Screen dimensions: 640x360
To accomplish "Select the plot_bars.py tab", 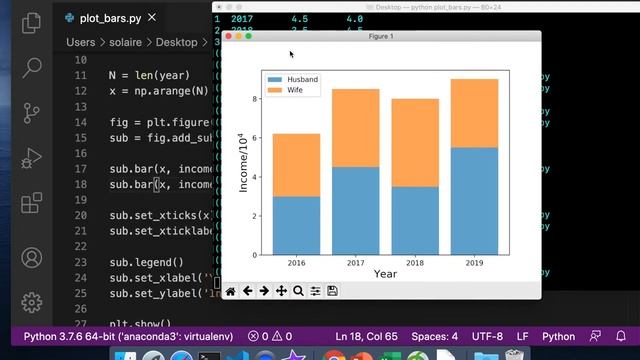I will click(110, 18).
